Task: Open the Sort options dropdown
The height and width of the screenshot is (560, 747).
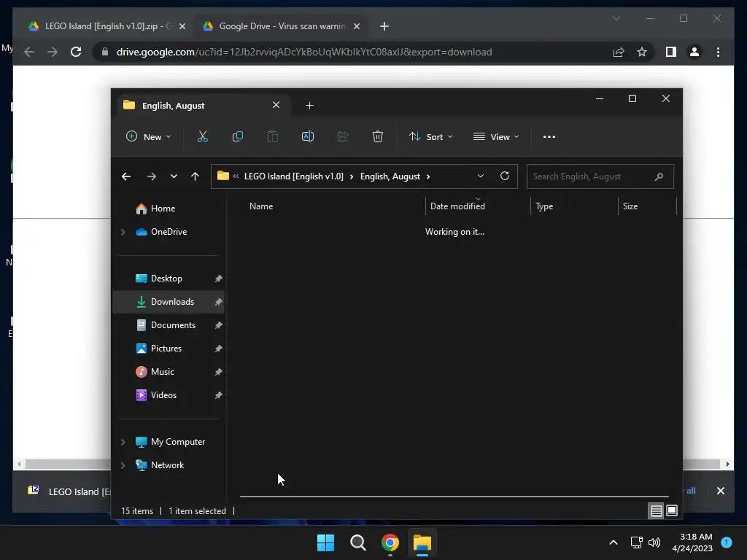Action: [430, 136]
